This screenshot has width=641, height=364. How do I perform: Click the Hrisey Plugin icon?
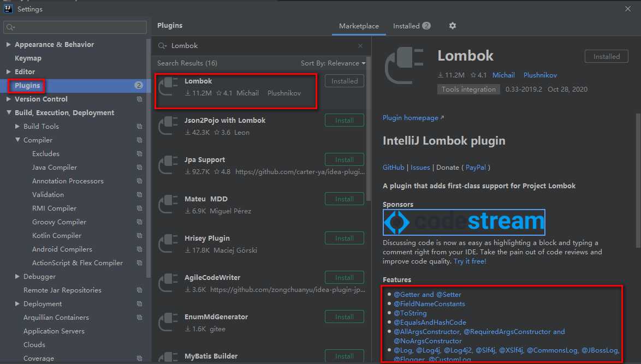pyautogui.click(x=168, y=243)
